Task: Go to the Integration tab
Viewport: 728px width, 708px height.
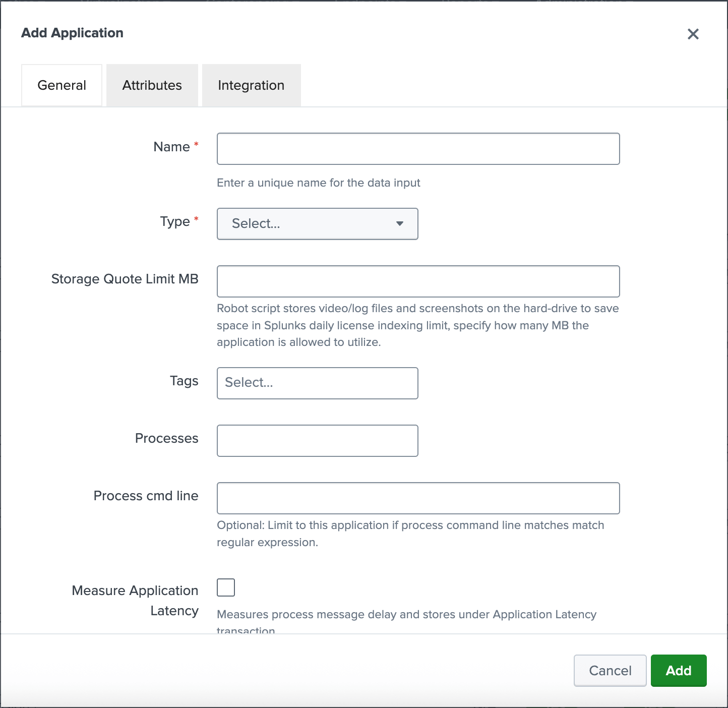Action: pyautogui.click(x=251, y=85)
